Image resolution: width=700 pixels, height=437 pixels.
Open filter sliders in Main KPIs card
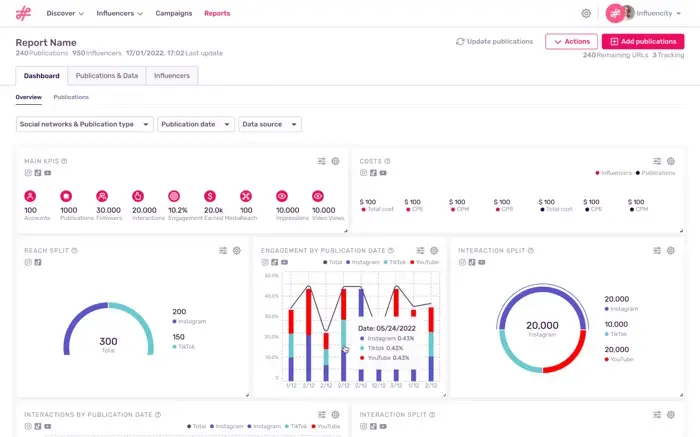pyautogui.click(x=321, y=161)
